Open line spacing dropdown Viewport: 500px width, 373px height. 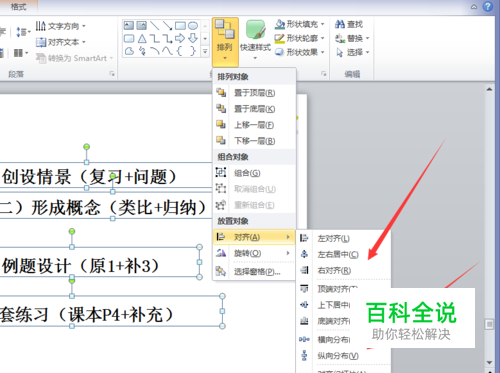(x=23, y=32)
